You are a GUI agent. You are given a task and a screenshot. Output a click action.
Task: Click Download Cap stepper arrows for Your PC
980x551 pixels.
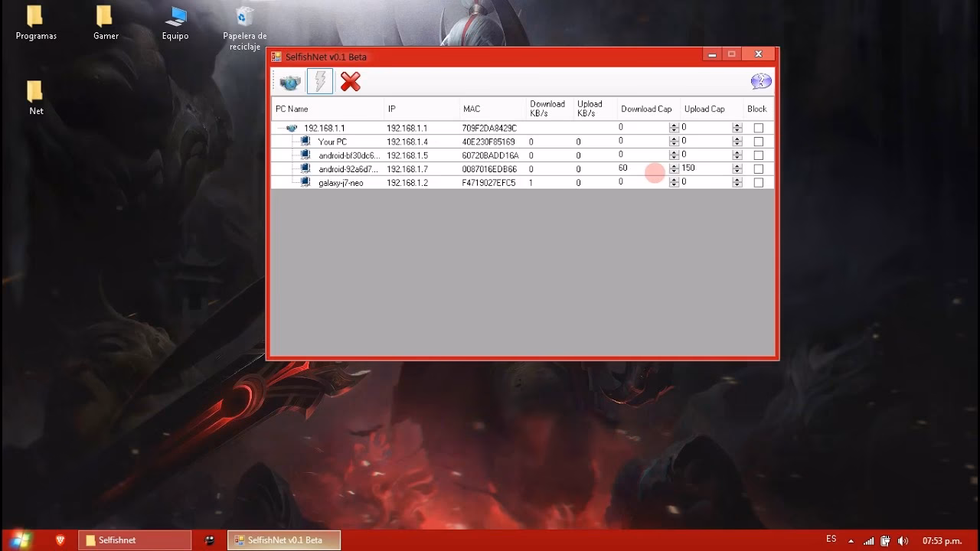tap(674, 142)
